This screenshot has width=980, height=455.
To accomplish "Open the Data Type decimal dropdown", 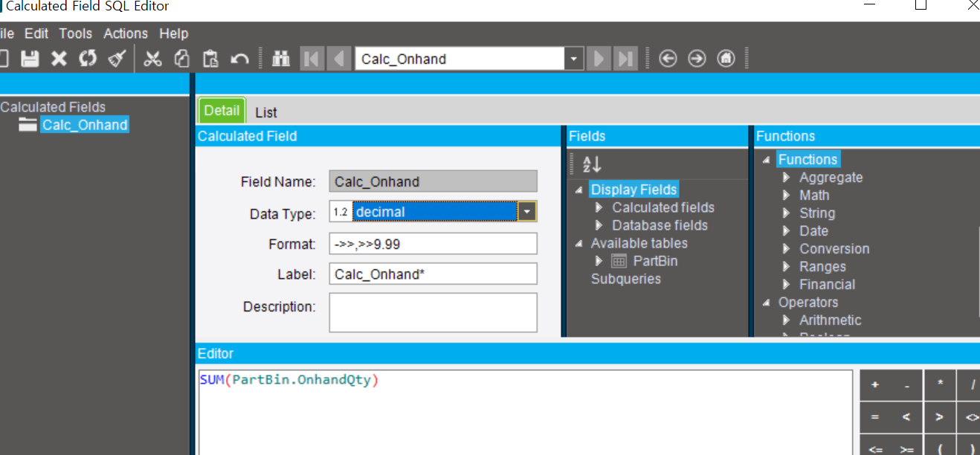I will [527, 212].
